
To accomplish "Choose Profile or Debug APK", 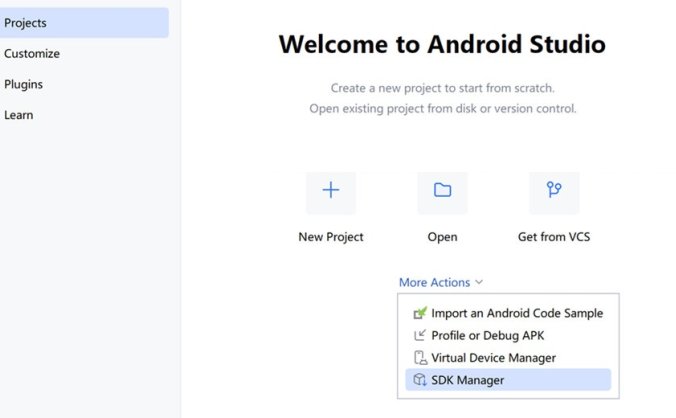I will 508,335.
